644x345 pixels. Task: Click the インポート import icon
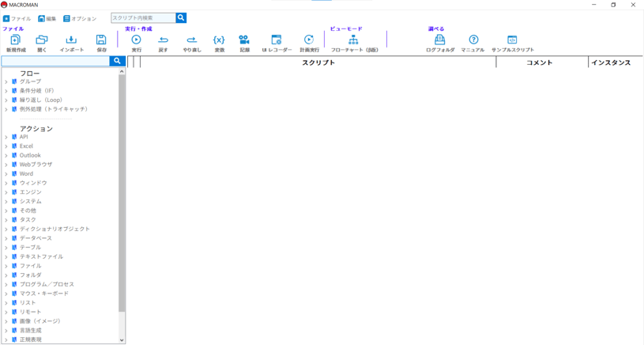pos(71,40)
